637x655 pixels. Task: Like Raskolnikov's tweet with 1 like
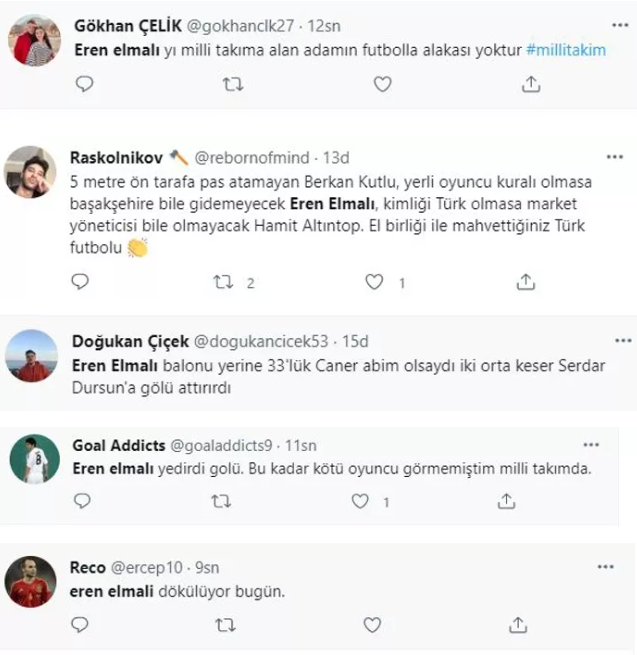tap(374, 283)
